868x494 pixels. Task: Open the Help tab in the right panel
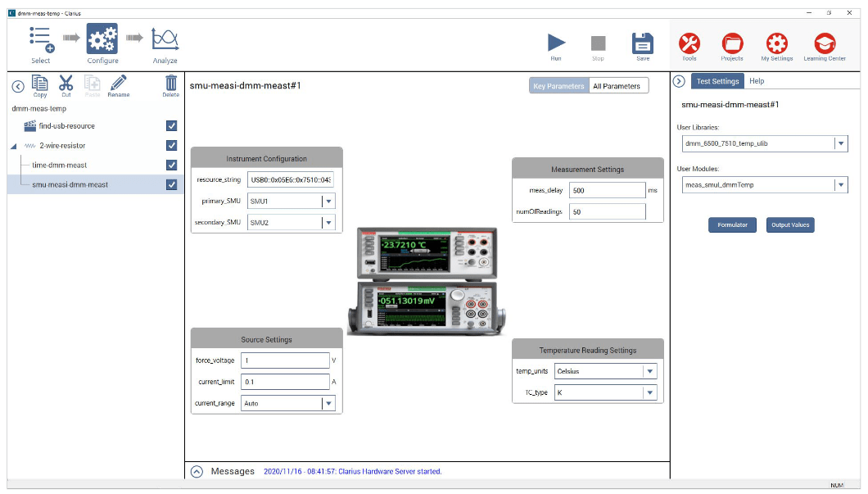[x=757, y=81]
